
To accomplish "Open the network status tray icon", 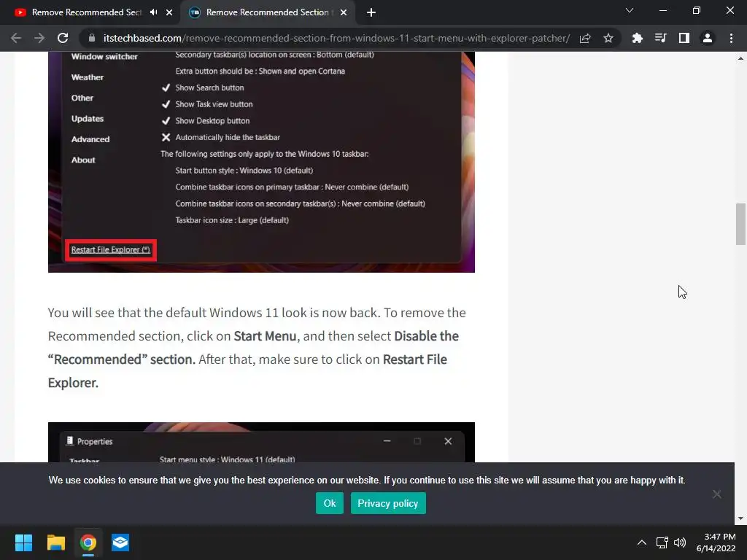I will click(662, 542).
